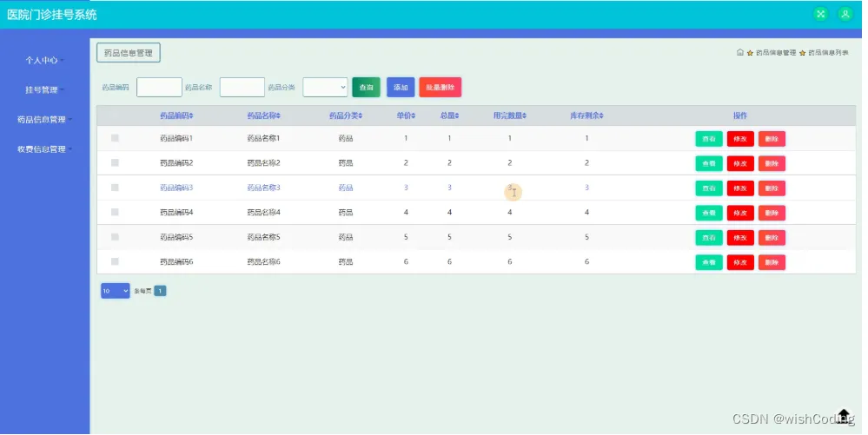Screen dimensions: 868x435
Task: Toggle fullscreen using the top bar icon
Action: pos(820,15)
